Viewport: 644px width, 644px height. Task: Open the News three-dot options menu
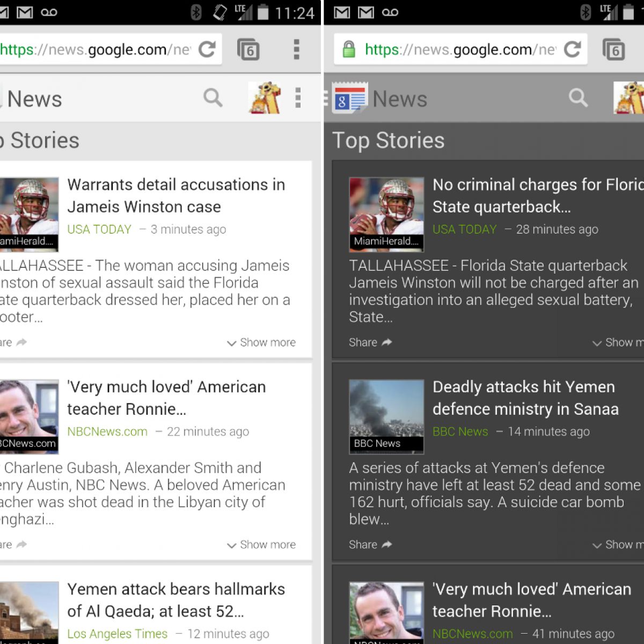point(298,98)
